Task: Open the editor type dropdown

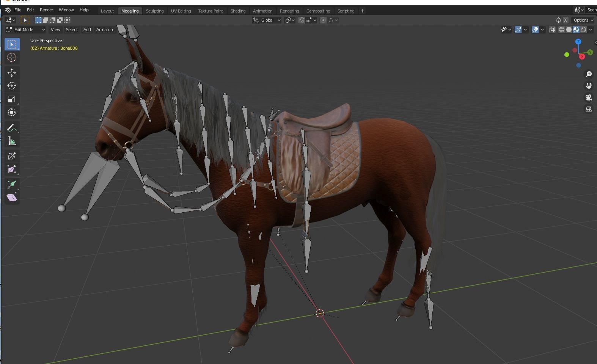Action: click(10, 20)
